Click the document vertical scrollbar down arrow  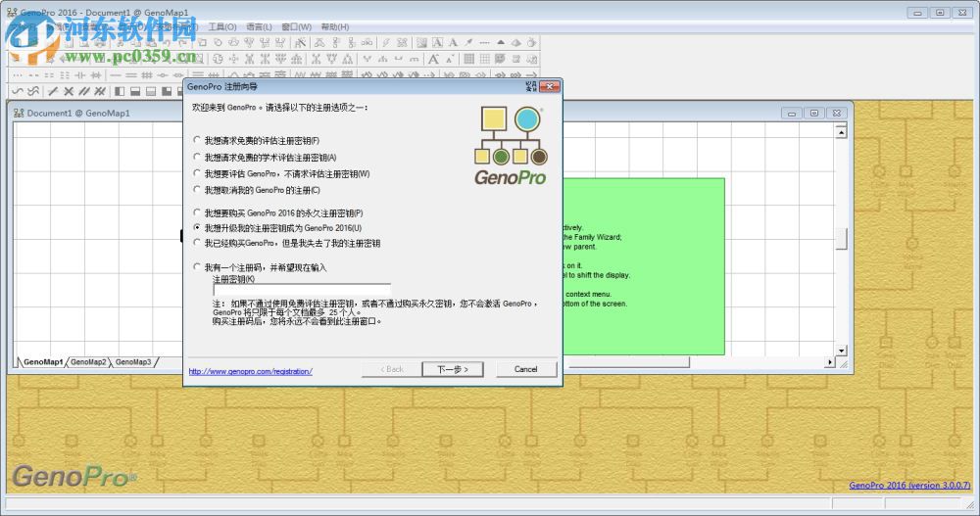click(841, 351)
